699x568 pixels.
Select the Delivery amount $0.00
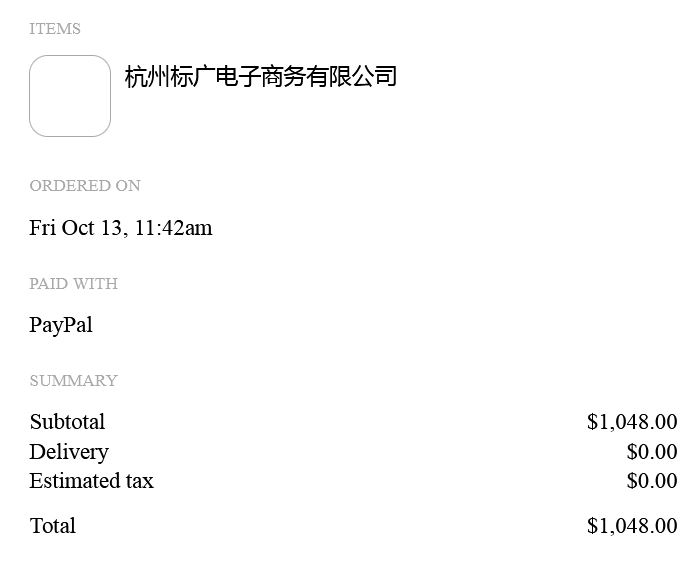pyautogui.click(x=652, y=452)
